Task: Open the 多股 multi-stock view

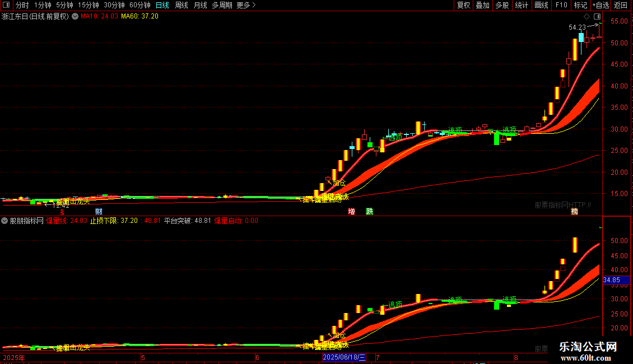Action: coord(502,5)
